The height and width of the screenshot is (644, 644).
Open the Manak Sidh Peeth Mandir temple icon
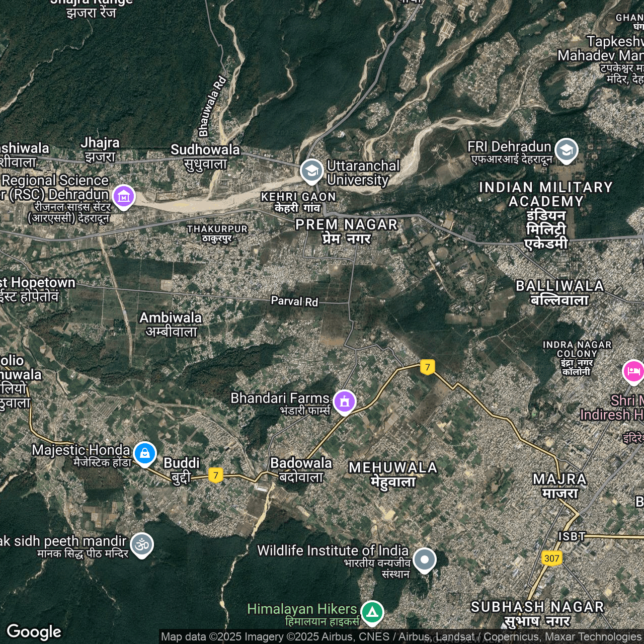142,544
